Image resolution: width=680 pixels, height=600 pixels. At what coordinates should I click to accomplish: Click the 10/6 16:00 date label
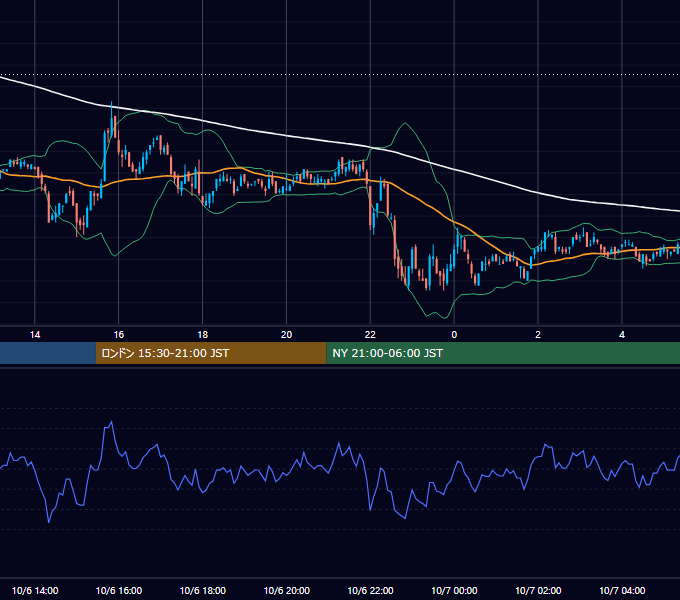118,590
